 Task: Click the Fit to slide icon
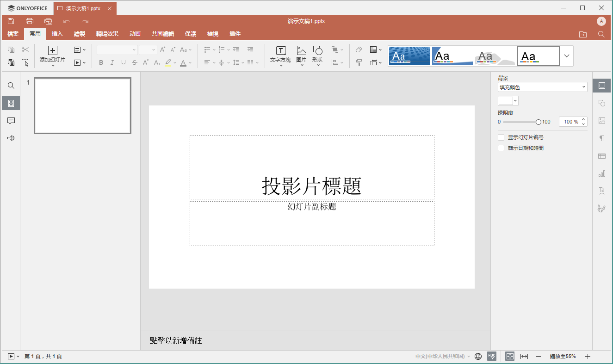(510, 356)
